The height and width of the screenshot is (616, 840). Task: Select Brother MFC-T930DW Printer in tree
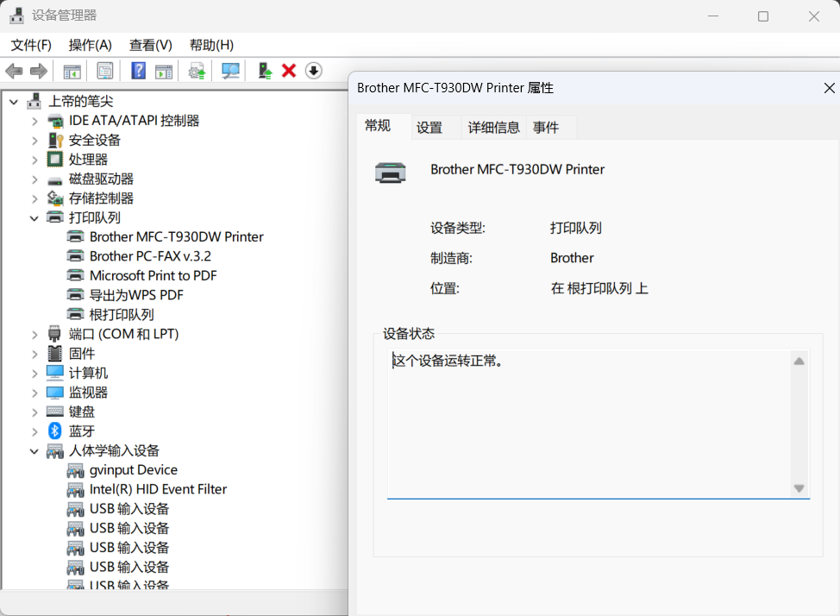[176, 237]
